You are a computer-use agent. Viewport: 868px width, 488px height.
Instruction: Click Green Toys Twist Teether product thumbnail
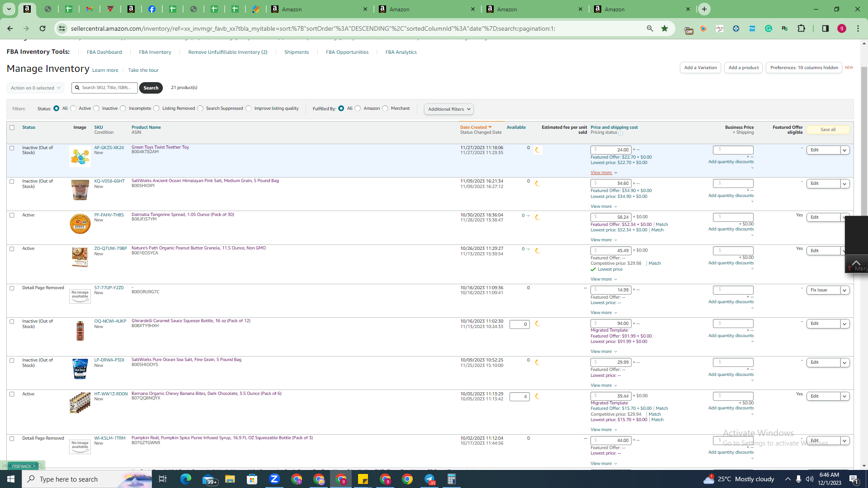click(80, 156)
